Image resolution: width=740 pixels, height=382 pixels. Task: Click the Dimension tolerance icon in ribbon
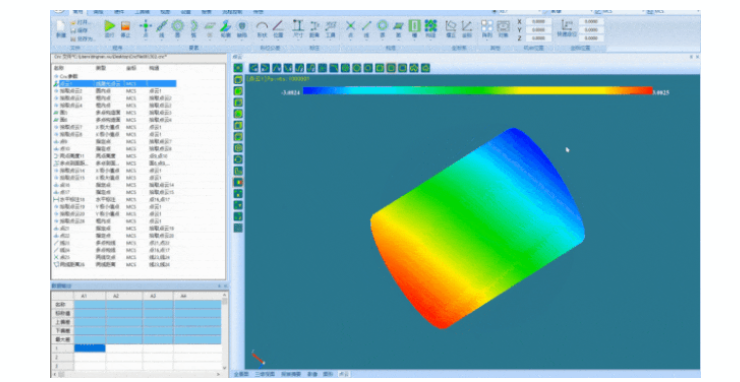point(298,25)
